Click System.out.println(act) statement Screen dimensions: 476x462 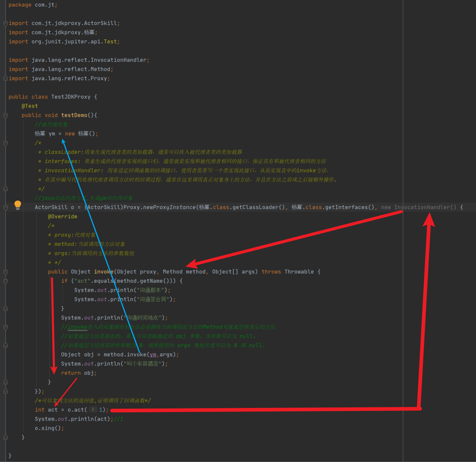tap(74, 419)
